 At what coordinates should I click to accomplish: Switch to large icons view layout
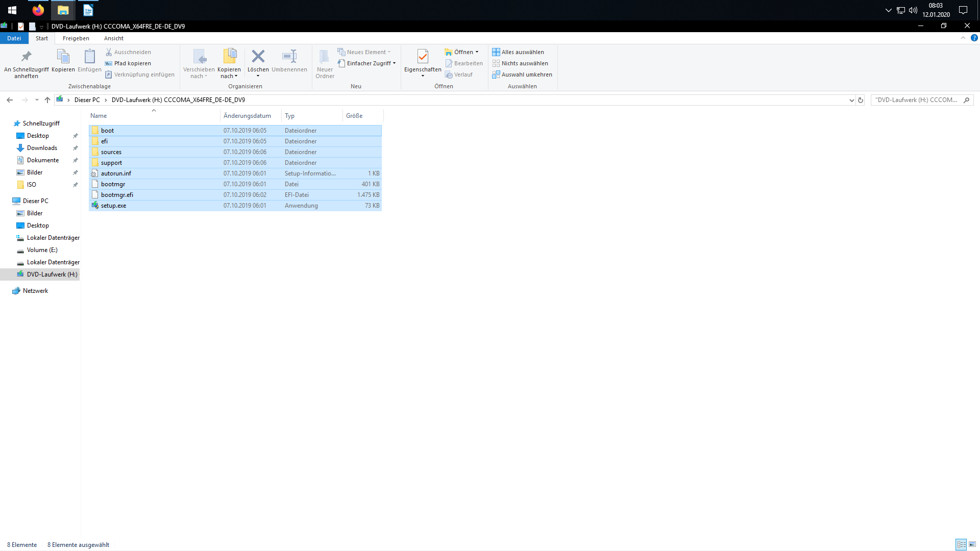coord(972,545)
